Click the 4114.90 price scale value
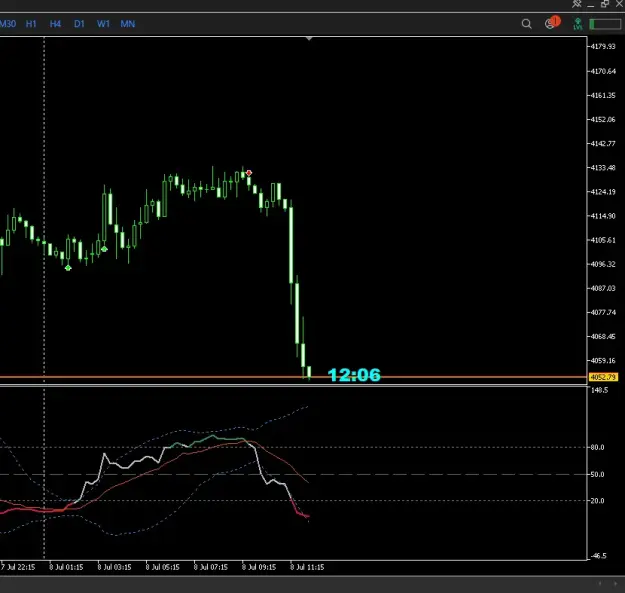 tap(603, 216)
